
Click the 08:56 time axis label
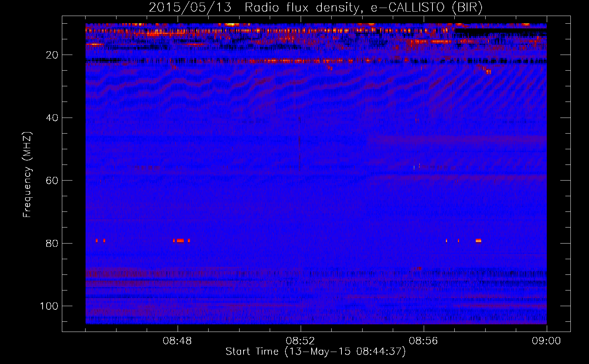point(423,341)
